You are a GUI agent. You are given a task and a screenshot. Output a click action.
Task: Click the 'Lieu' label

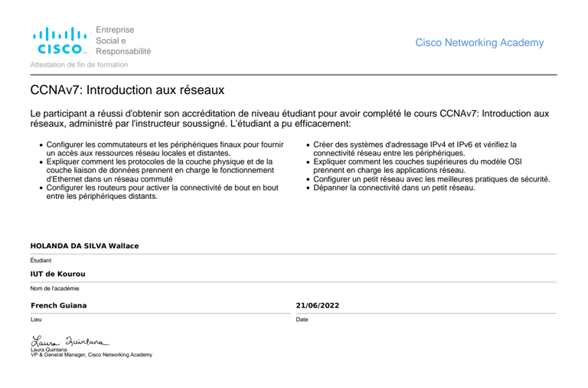click(x=36, y=319)
